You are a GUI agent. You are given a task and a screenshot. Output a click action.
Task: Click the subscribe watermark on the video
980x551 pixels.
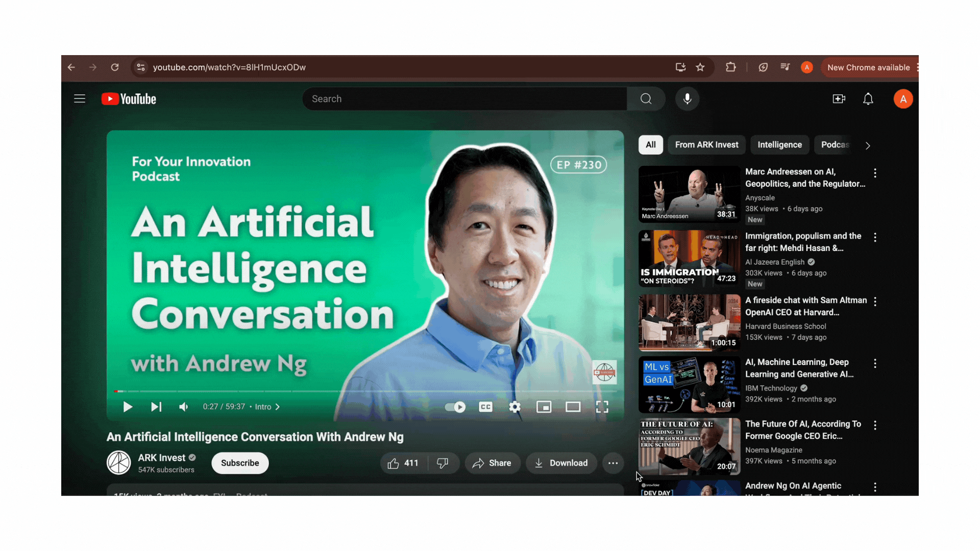(x=604, y=372)
